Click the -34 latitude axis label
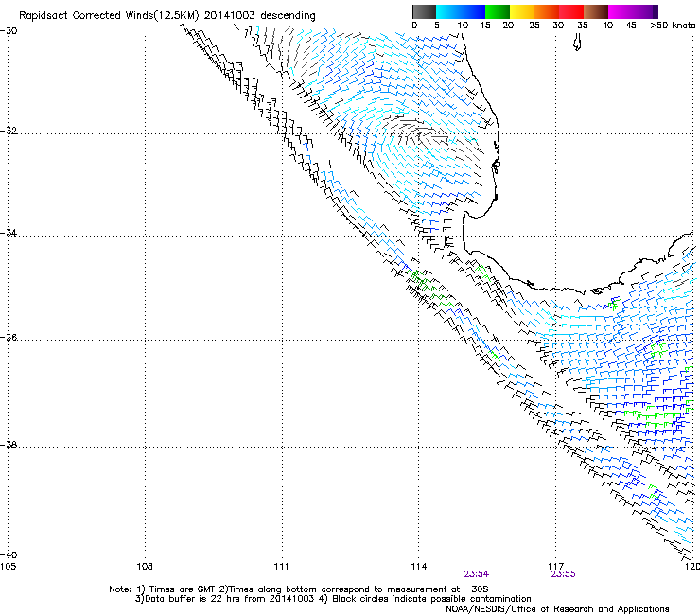Image resolution: width=700 pixels, height=615 pixels. 9,233
